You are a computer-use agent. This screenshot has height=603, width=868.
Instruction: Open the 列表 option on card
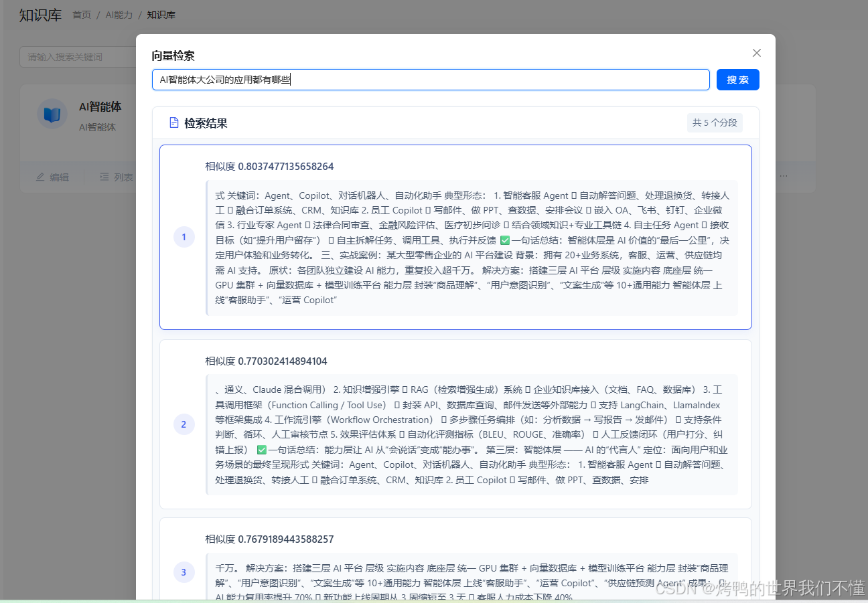pos(117,177)
